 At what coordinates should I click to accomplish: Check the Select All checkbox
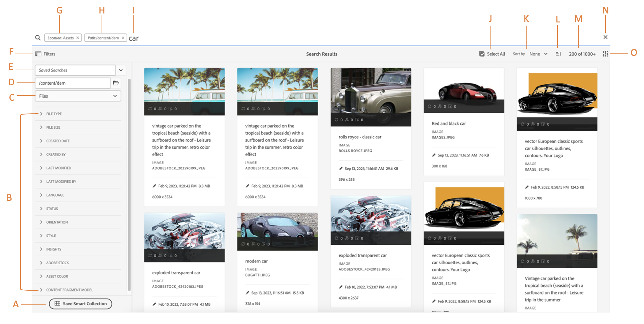pyautogui.click(x=482, y=54)
